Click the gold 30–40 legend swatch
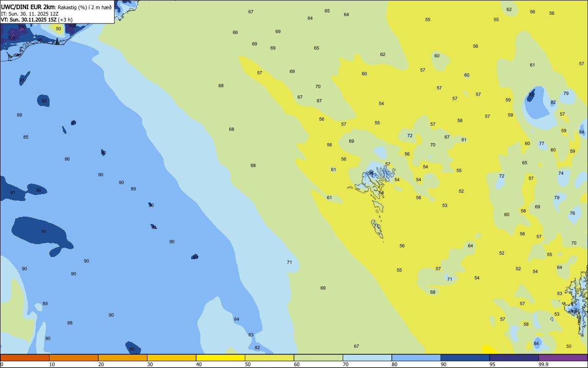The width and height of the screenshot is (588, 368). [x=171, y=357]
